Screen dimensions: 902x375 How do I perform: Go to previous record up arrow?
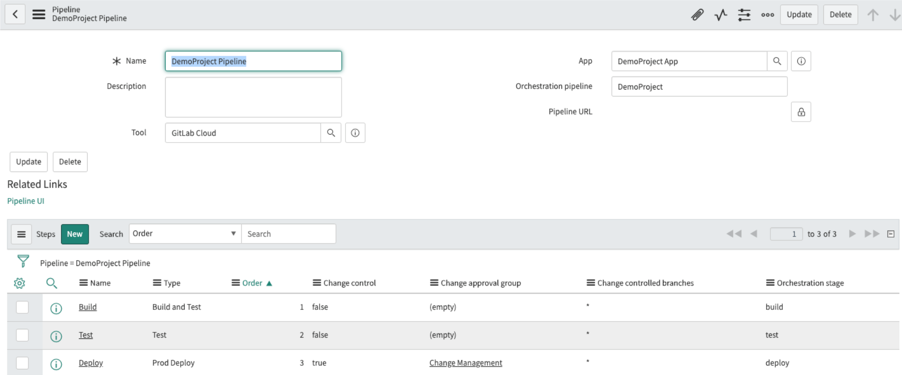[873, 15]
